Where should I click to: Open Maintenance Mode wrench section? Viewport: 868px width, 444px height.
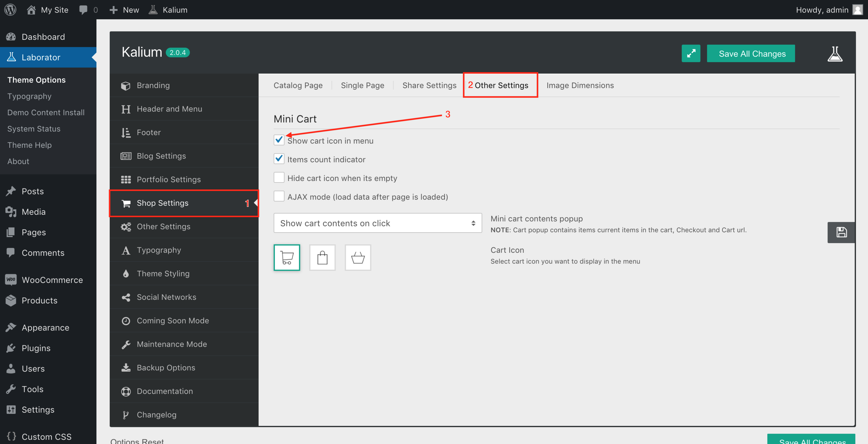point(184,344)
